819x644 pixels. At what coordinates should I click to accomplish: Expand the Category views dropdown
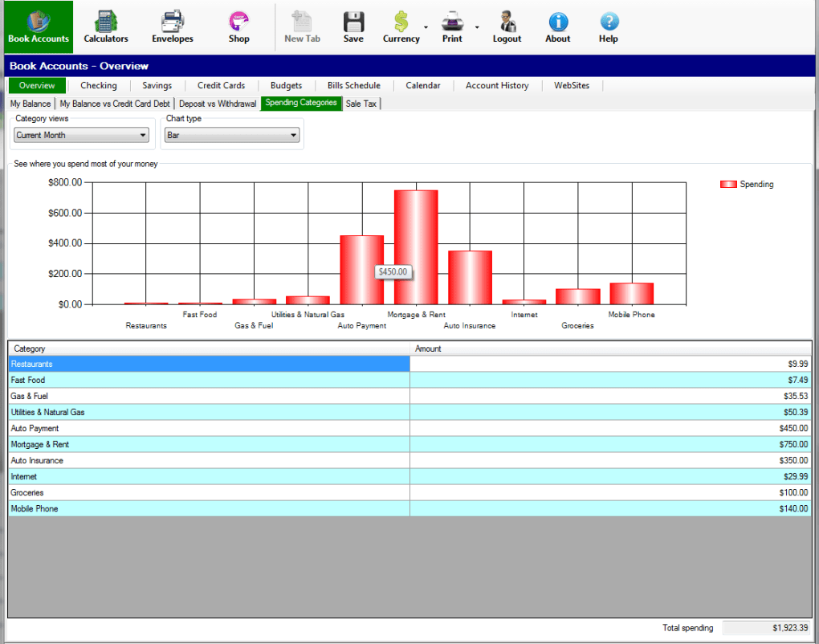pyautogui.click(x=143, y=136)
